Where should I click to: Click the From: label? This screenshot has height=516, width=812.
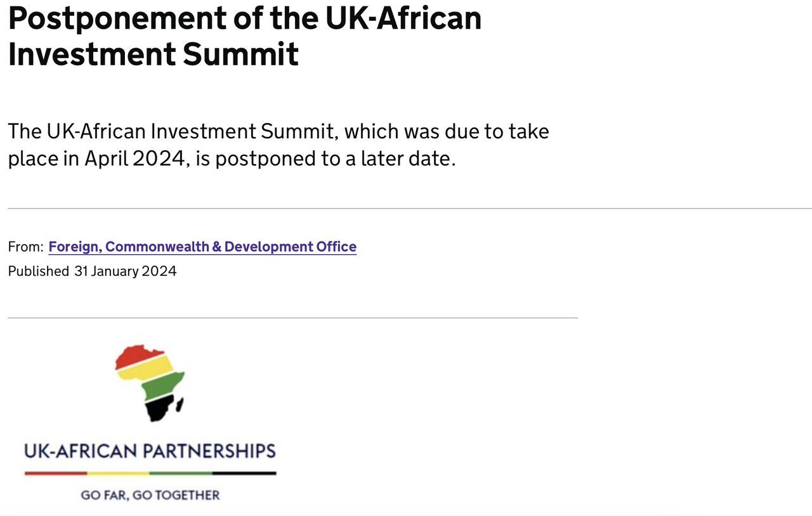[25, 247]
